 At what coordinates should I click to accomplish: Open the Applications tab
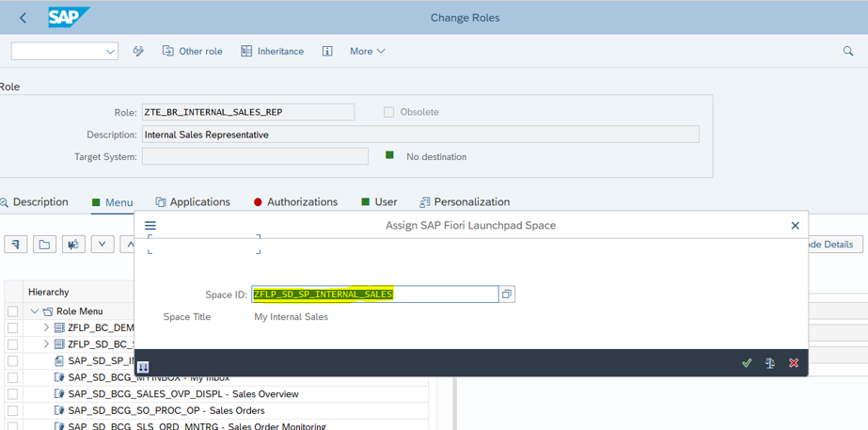(x=193, y=202)
